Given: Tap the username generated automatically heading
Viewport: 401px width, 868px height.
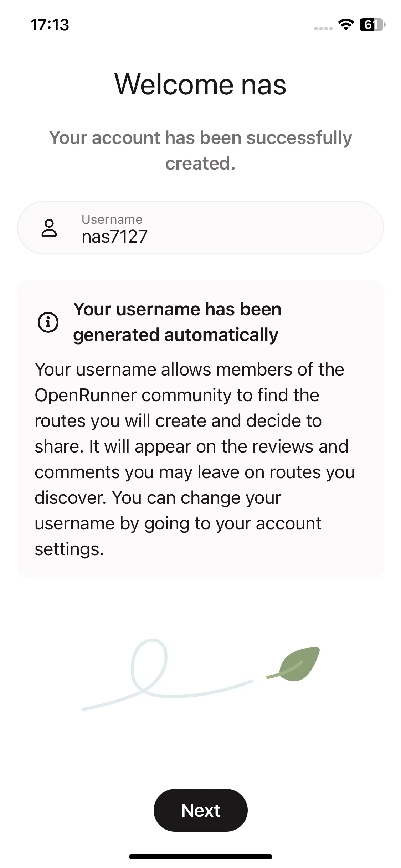Looking at the screenshot, I should click(177, 322).
